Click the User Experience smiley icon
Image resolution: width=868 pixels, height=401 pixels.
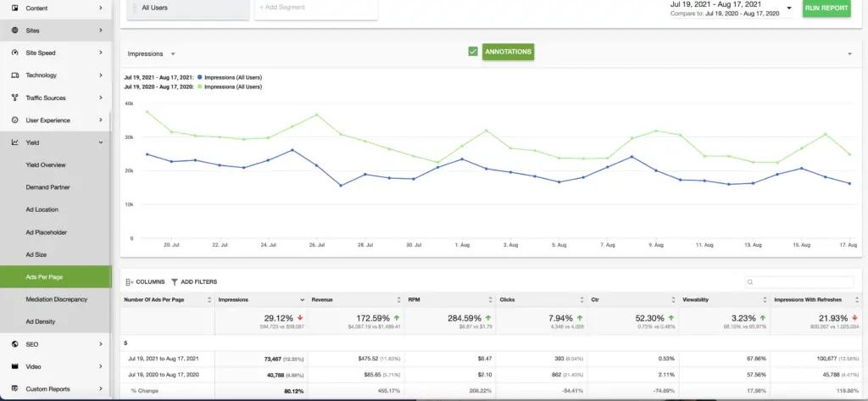(15, 120)
